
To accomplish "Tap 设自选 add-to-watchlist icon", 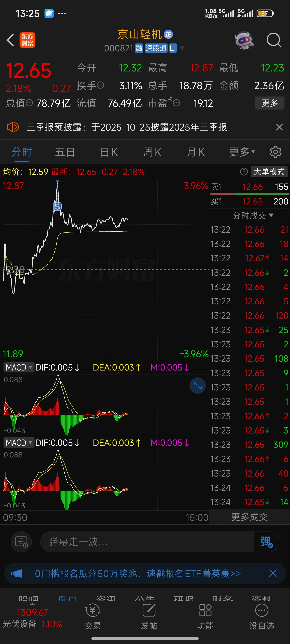I will [262, 617].
